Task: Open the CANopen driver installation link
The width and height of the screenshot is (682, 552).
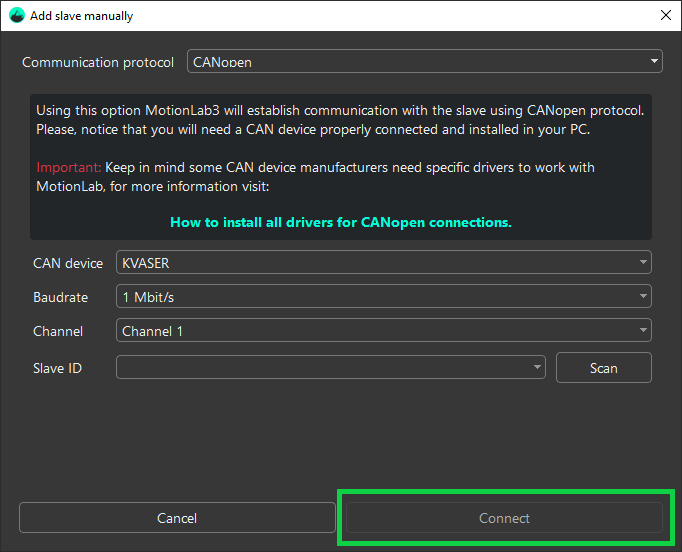Action: (340, 222)
